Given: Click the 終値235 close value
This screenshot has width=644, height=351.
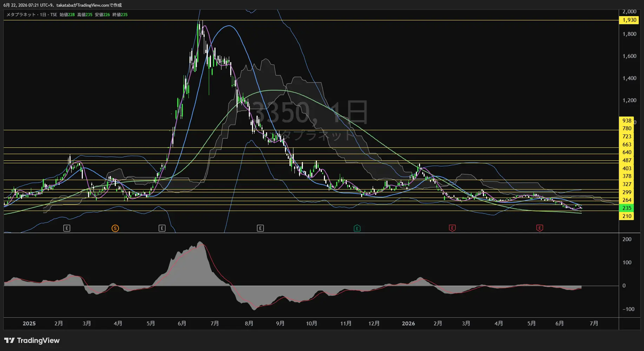Looking at the screenshot, I should (x=120, y=15).
